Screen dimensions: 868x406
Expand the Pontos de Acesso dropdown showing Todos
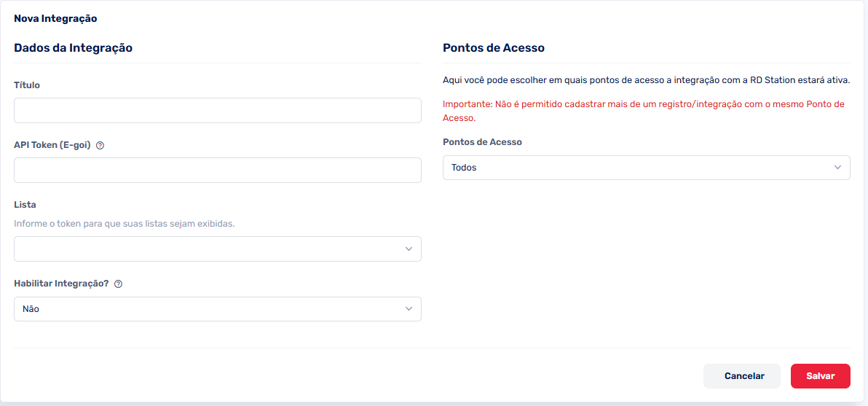[646, 168]
